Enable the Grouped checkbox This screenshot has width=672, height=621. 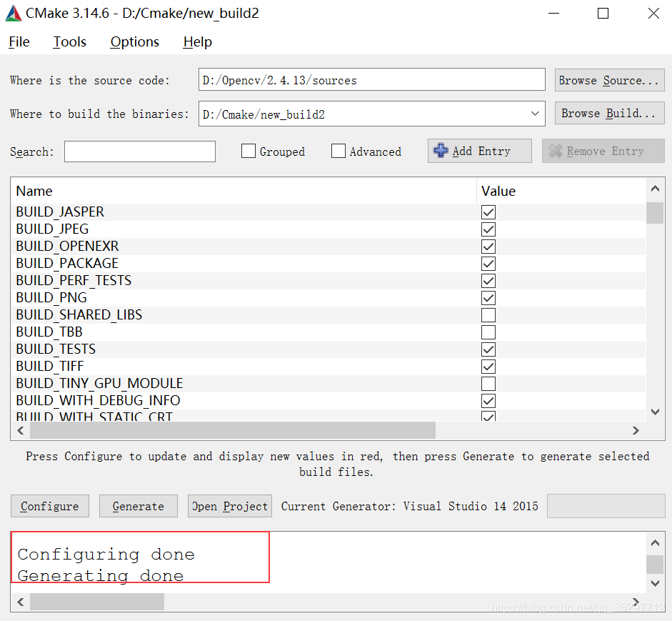pos(248,151)
